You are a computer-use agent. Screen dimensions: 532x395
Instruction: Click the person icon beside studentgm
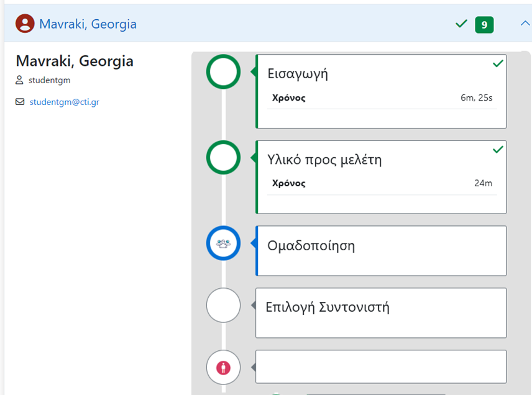19,80
